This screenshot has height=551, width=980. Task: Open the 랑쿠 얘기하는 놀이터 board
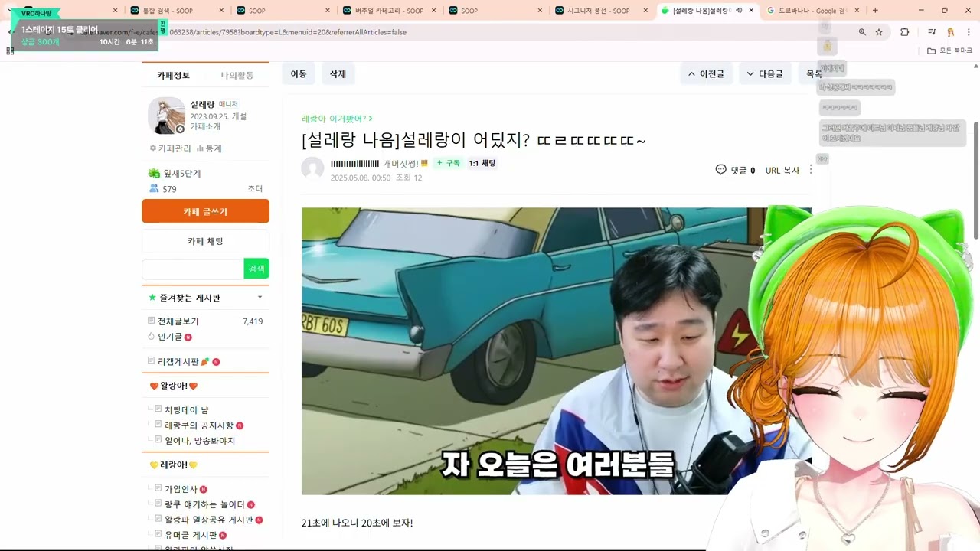point(204,504)
